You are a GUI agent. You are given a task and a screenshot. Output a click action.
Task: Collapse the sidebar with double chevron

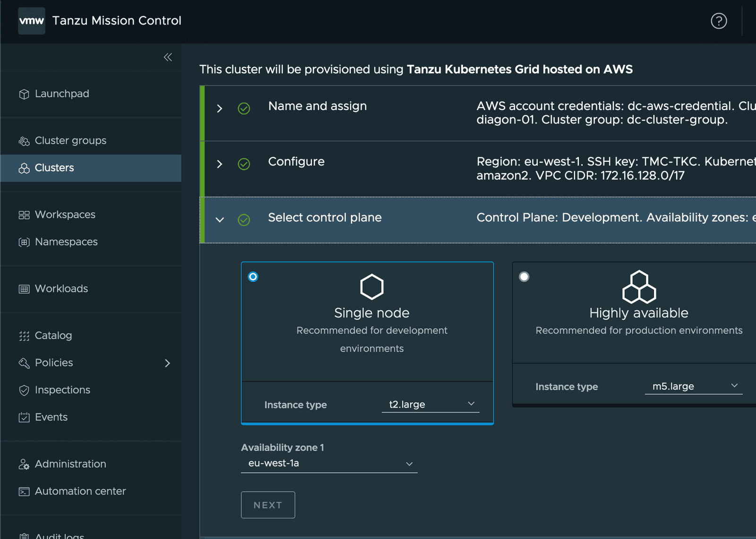pyautogui.click(x=168, y=57)
